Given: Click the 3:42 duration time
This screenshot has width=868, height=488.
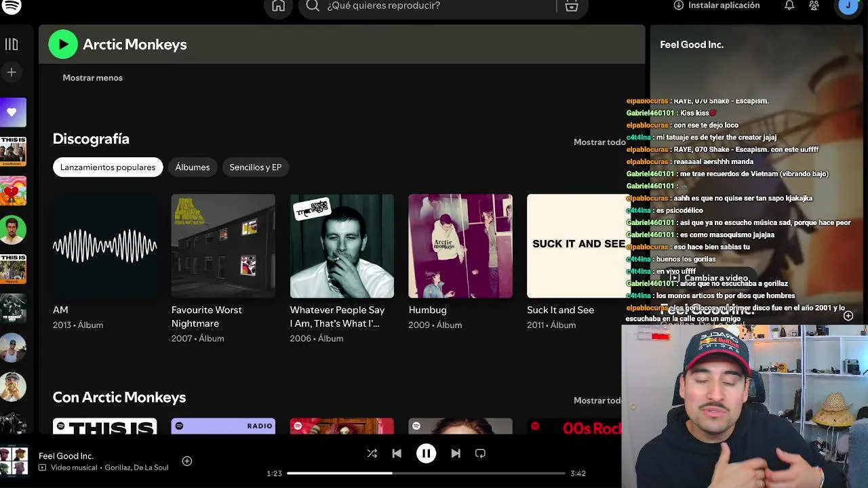Looking at the screenshot, I should pyautogui.click(x=578, y=473).
